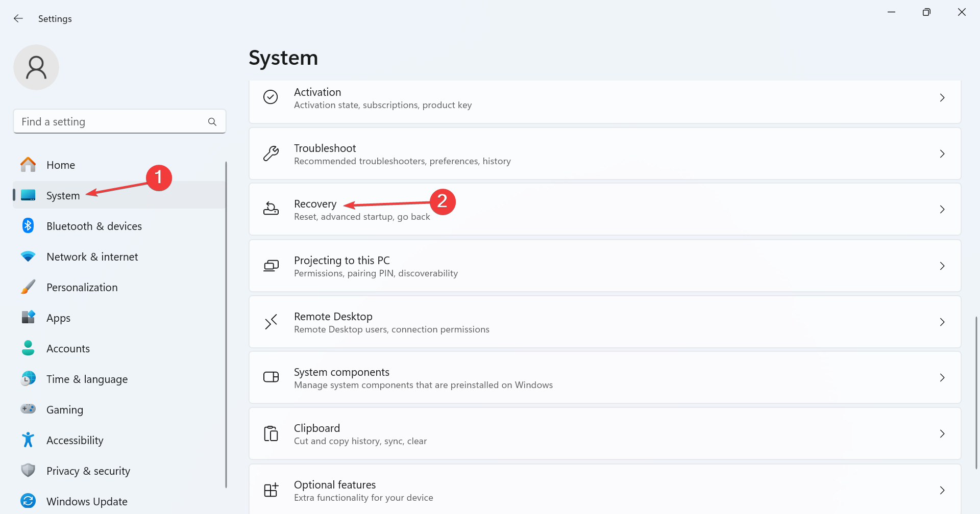Image resolution: width=980 pixels, height=514 pixels.
Task: Click the Windows Update refresh icon
Action: (x=28, y=501)
